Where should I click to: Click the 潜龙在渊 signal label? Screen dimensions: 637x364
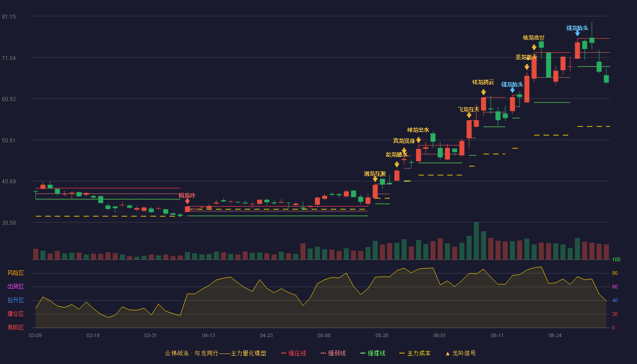375,174
